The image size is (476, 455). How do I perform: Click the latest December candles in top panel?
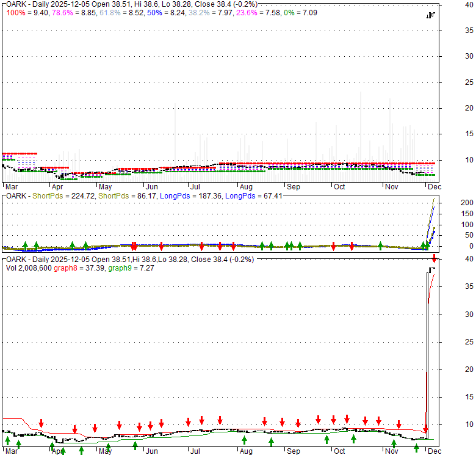coord(431,15)
